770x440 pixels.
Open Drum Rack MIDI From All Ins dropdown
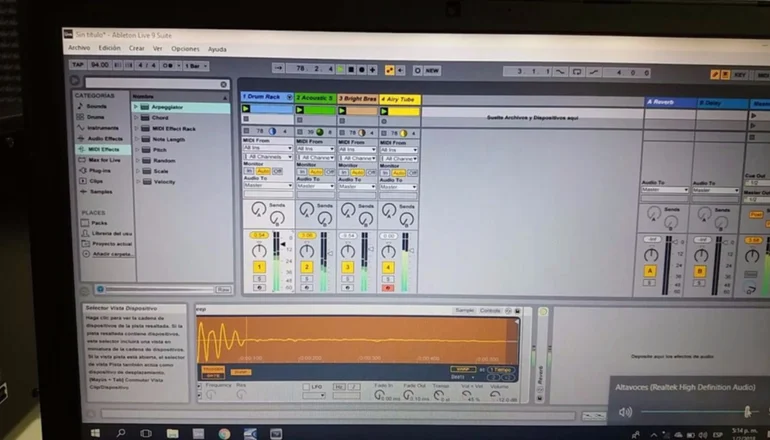pyautogui.click(x=268, y=148)
